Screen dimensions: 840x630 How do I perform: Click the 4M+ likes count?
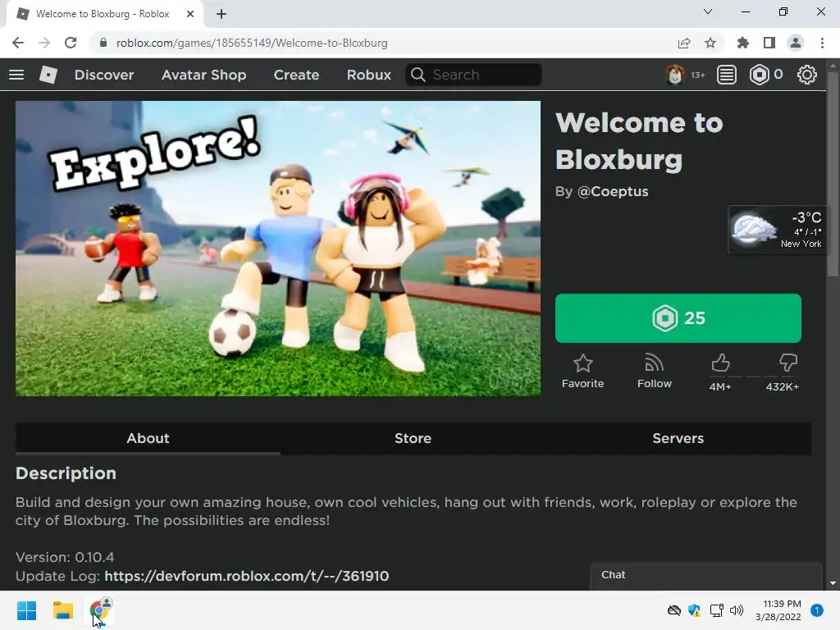tap(720, 387)
